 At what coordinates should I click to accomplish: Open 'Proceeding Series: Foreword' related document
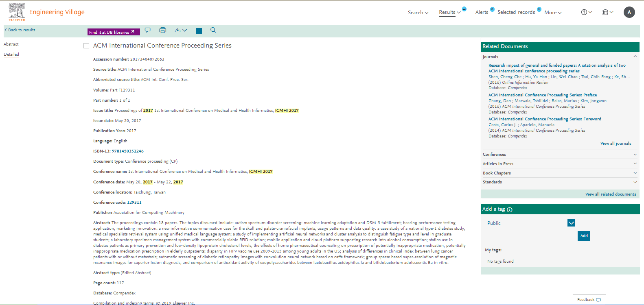tap(545, 119)
